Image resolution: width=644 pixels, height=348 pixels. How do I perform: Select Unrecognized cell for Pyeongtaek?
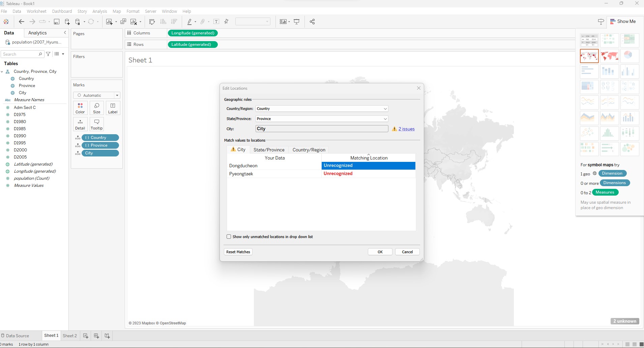coord(368,174)
